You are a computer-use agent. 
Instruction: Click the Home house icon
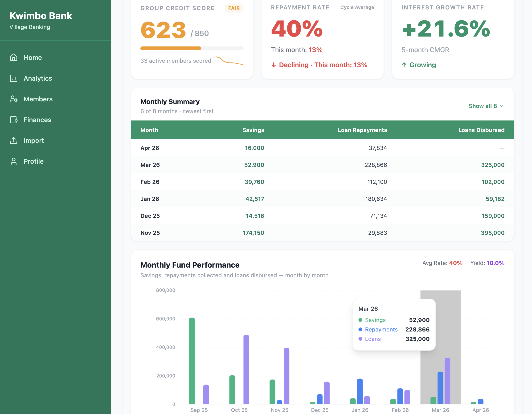click(14, 58)
